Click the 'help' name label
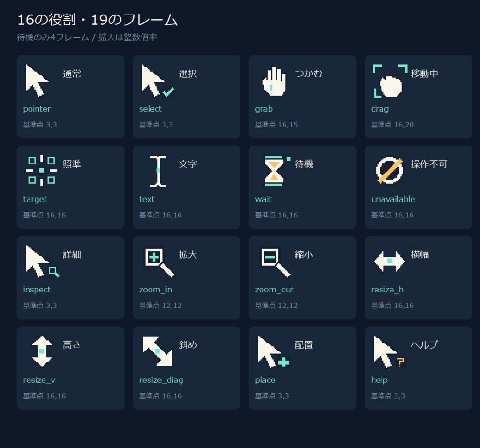Viewport: 480px width, 448px height. [379, 381]
